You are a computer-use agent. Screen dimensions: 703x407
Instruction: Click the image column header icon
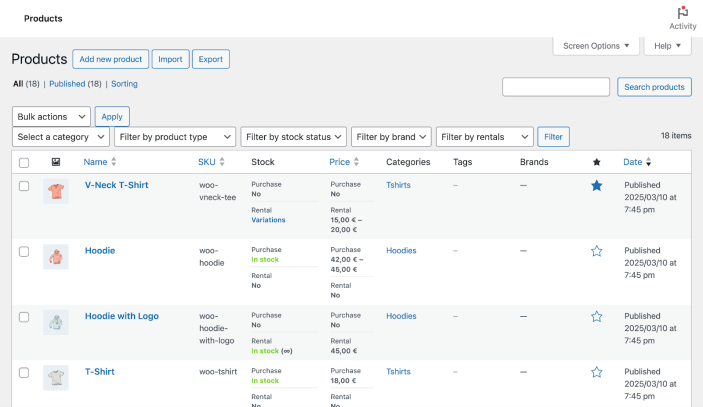[55, 162]
